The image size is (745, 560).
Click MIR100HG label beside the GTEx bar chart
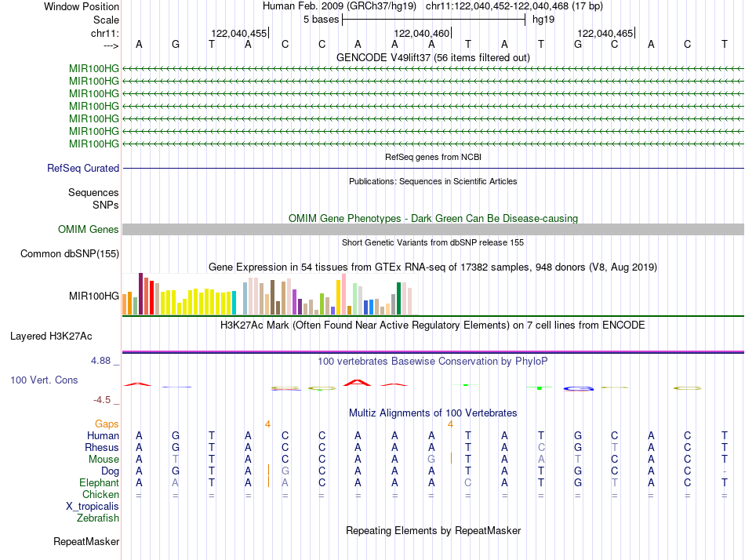point(93,296)
